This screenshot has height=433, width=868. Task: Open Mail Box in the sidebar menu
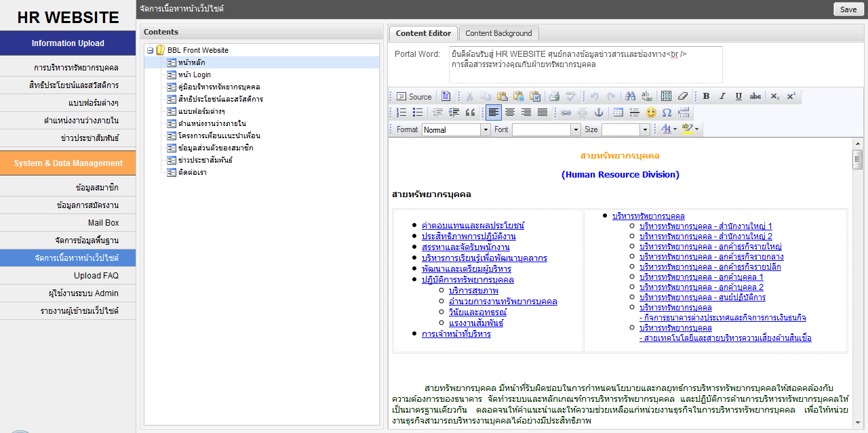pos(103,223)
